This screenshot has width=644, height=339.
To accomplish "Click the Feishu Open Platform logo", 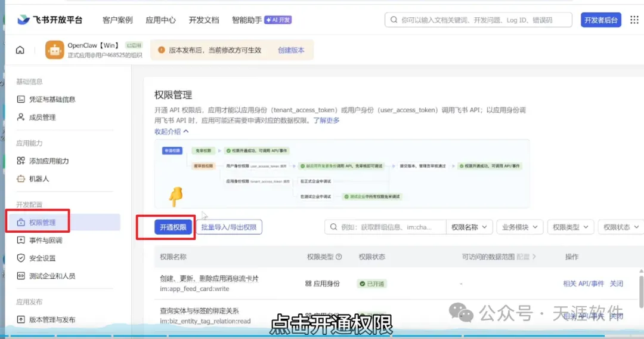I will tap(49, 20).
